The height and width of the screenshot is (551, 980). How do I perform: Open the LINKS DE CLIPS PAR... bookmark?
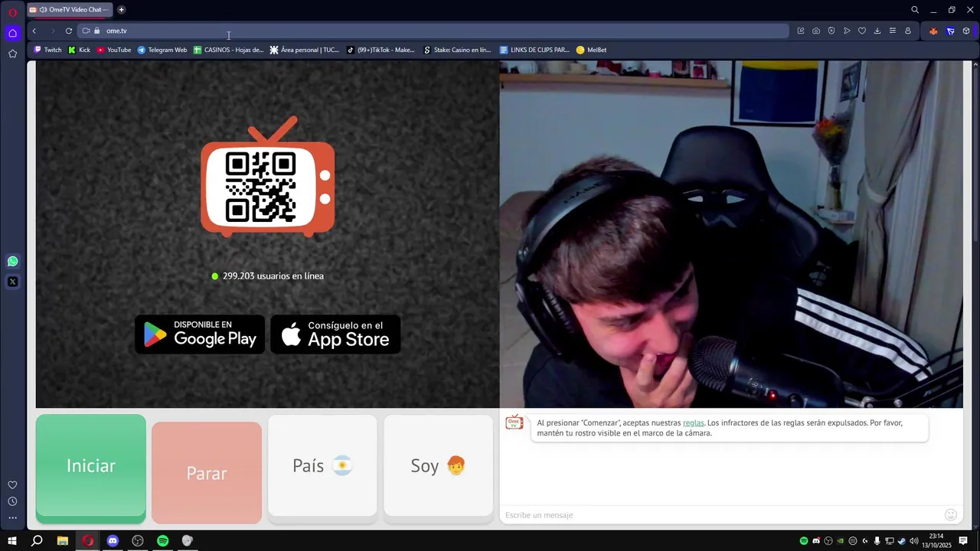(534, 50)
